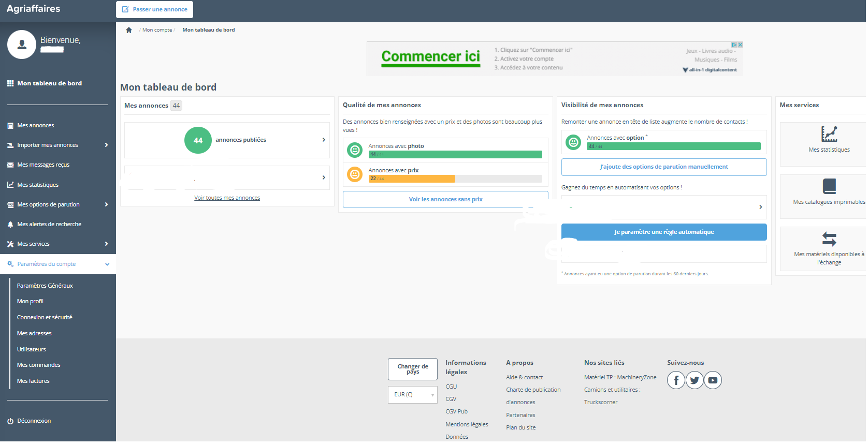Click Je paramètre une règle automatique

663,232
